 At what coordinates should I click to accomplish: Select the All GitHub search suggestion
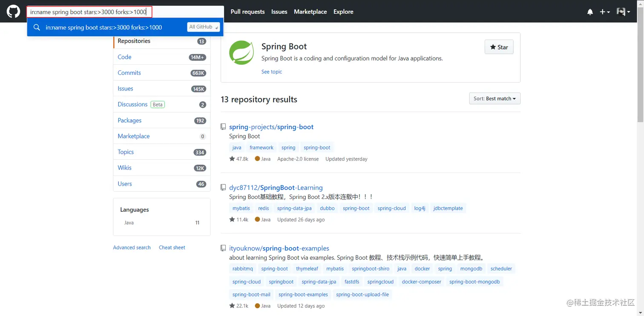[x=125, y=27]
